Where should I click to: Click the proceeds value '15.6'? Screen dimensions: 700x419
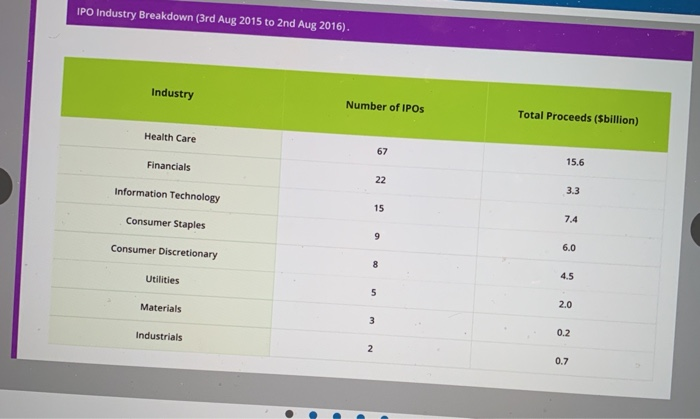pyautogui.click(x=575, y=162)
